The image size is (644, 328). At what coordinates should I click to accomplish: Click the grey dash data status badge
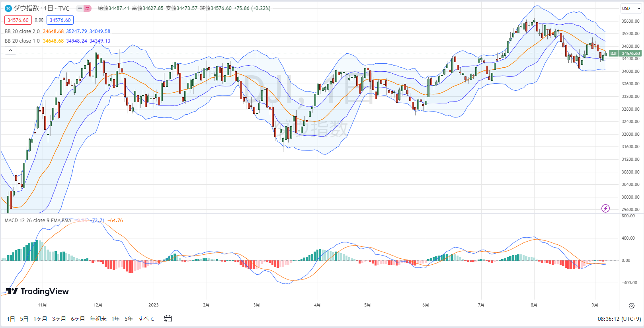(80, 8)
